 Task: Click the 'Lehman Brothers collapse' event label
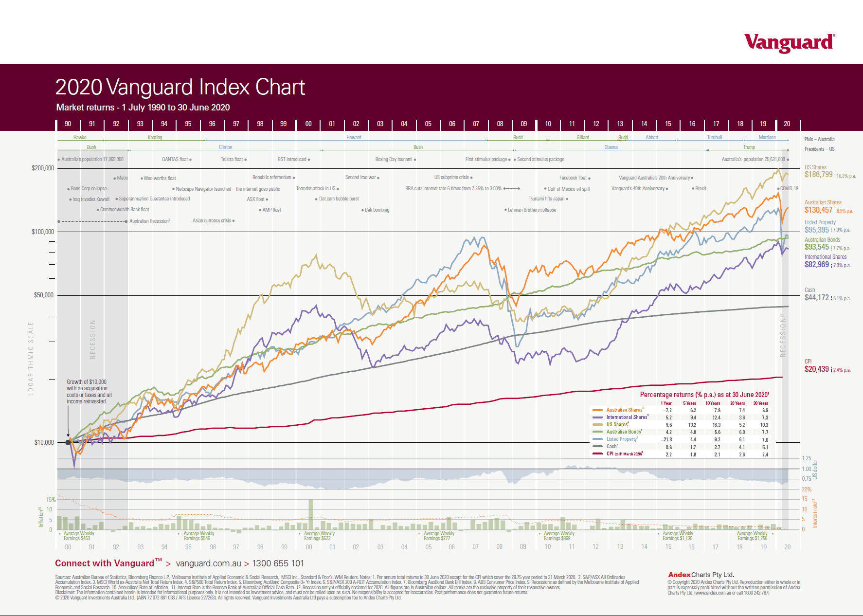(532, 210)
